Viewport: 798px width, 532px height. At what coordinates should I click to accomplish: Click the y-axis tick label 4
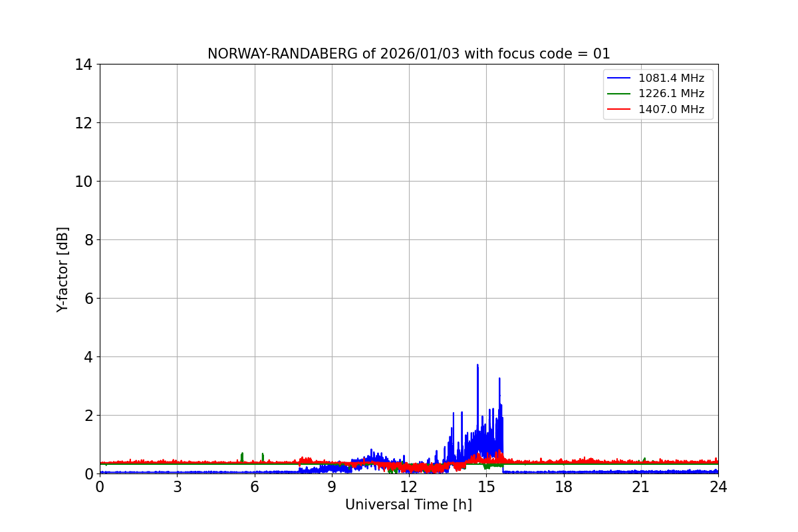(88, 357)
